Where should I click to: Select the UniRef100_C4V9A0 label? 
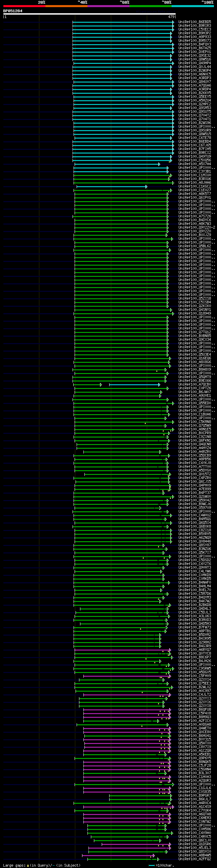pyautogui.click(x=195, y=833)
